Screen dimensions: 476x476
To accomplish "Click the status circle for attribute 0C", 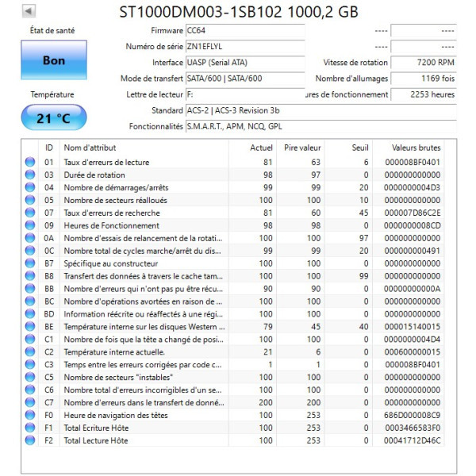I will [x=30, y=251].
